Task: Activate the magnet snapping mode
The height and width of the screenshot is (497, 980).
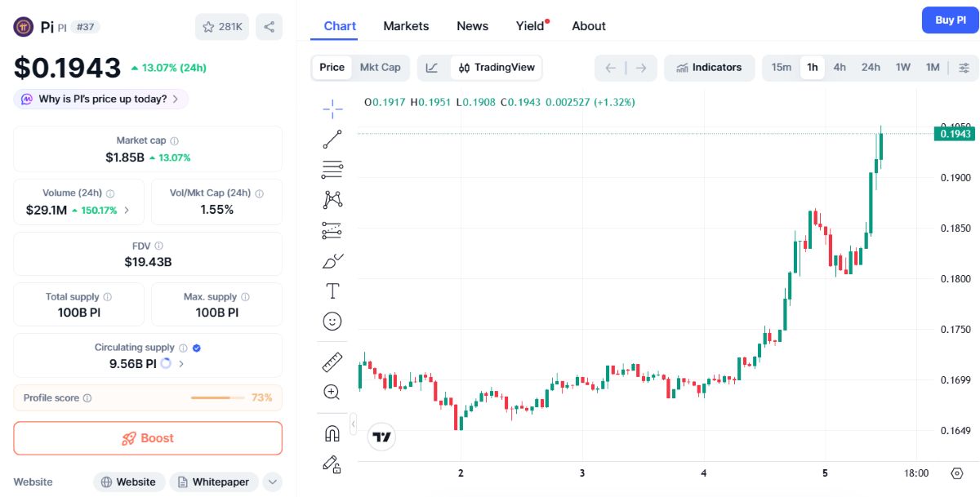Action: click(332, 433)
